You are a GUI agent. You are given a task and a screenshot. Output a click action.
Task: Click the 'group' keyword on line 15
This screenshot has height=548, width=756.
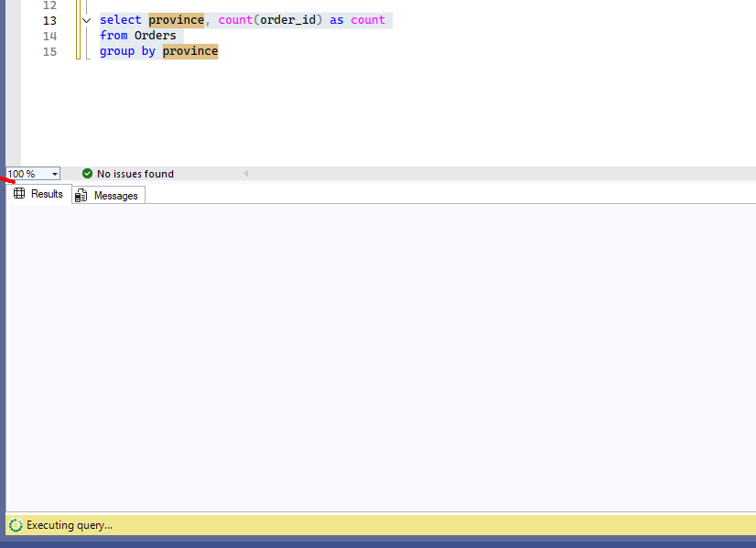(x=117, y=51)
